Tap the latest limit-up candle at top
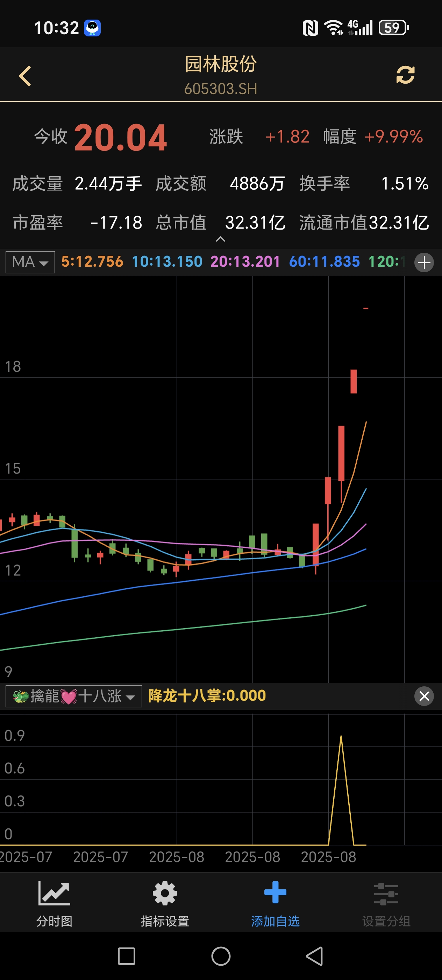 (x=366, y=308)
